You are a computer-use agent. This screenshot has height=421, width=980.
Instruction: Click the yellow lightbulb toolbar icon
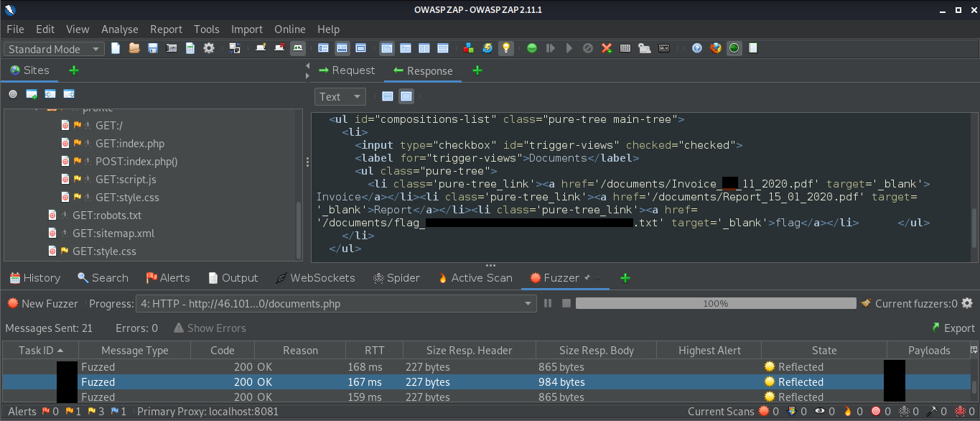506,48
